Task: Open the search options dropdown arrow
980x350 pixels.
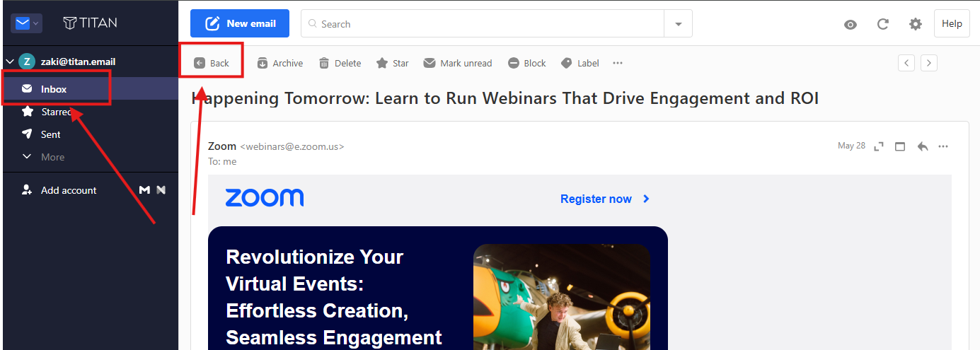Action: click(x=679, y=23)
